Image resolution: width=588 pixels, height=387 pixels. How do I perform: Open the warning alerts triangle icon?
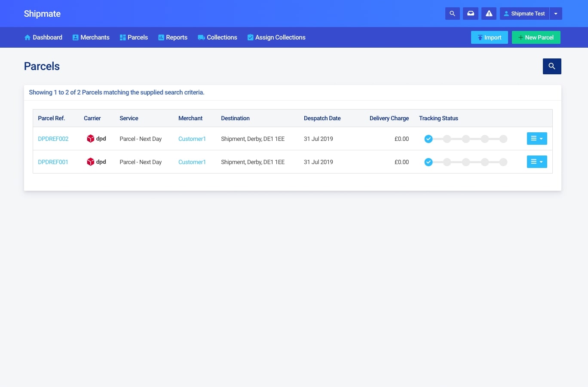pyautogui.click(x=489, y=14)
